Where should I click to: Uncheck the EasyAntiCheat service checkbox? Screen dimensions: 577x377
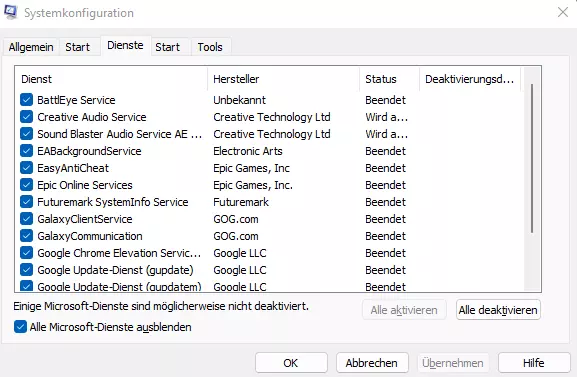[x=26, y=168]
